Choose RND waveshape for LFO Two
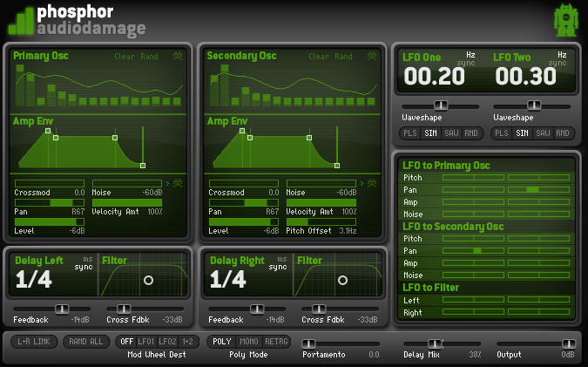 coord(562,133)
